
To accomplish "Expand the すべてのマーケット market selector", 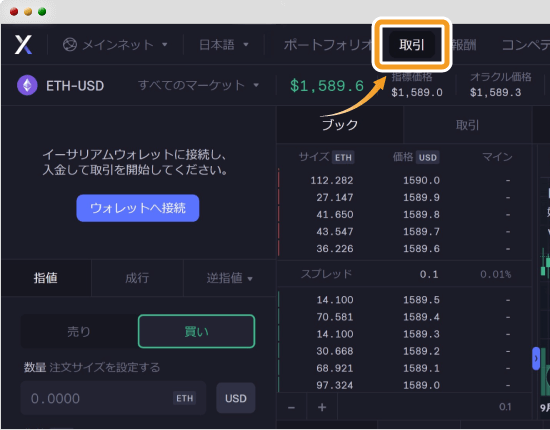I will [199, 85].
